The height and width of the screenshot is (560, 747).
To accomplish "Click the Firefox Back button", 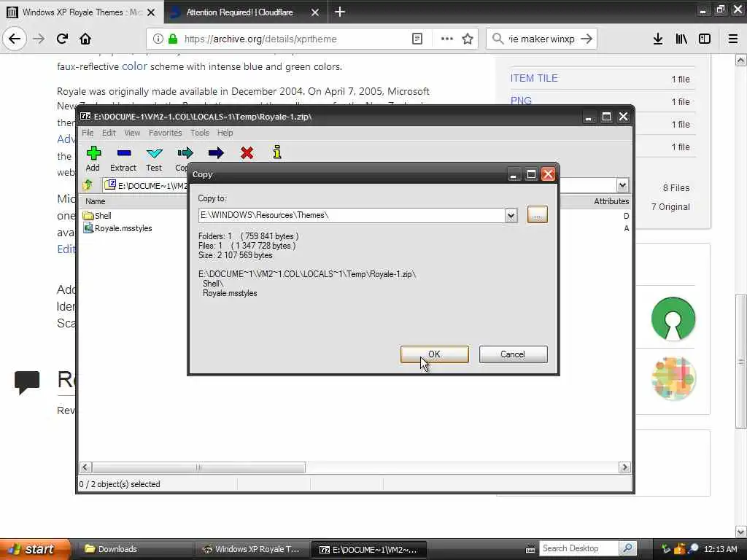I will [x=15, y=39].
